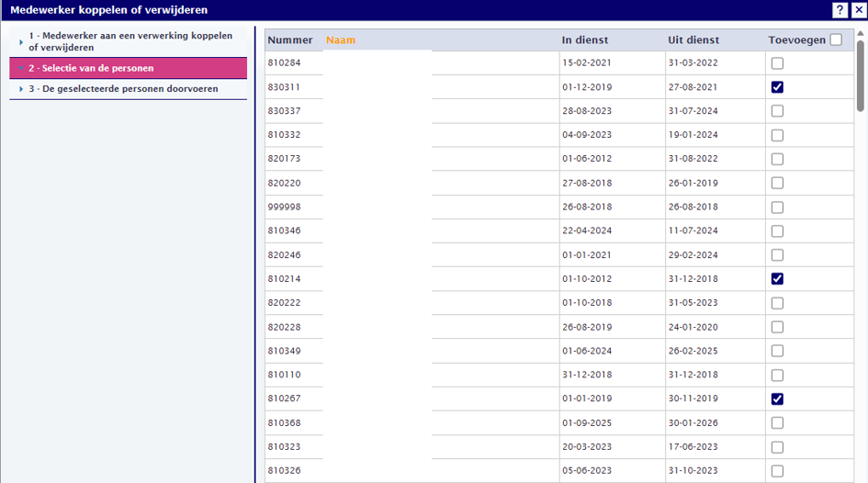Check Toevoegen for employee 820173
The width and height of the screenshot is (868, 483).
point(777,159)
